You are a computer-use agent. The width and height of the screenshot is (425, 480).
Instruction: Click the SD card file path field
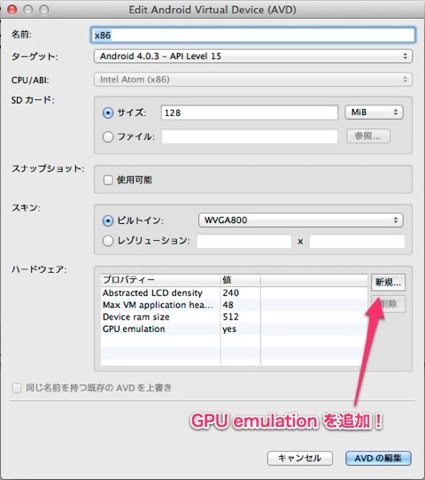[x=249, y=137]
